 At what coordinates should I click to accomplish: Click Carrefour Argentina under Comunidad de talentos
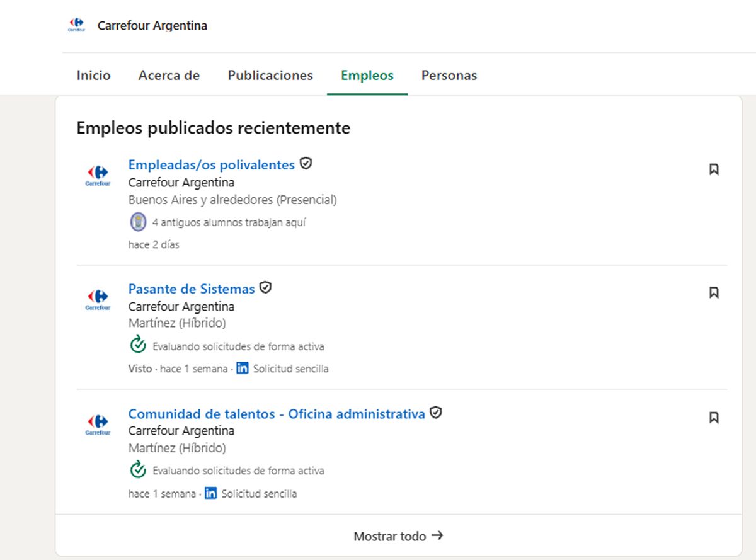[181, 431]
